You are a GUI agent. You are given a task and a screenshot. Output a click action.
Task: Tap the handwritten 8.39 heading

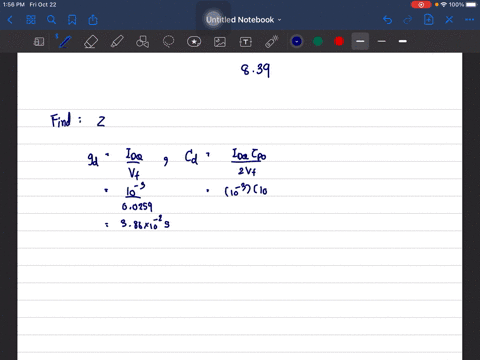click(x=255, y=70)
